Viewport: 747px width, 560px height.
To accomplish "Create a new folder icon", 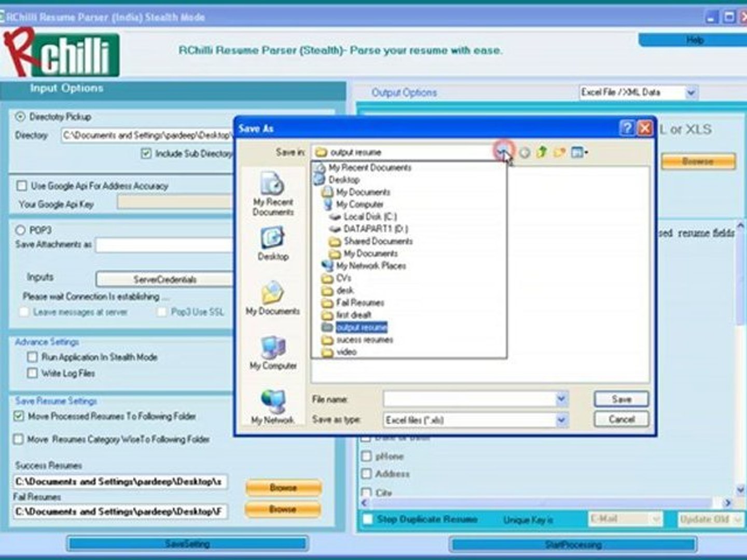I will [x=559, y=152].
